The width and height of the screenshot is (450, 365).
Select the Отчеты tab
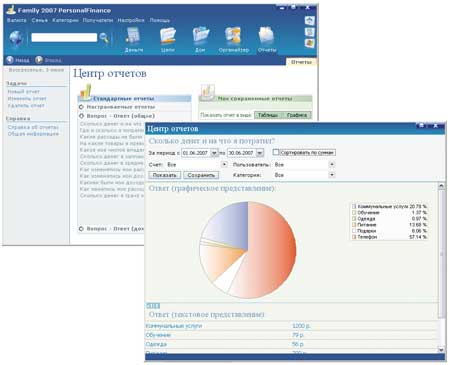[x=301, y=62]
